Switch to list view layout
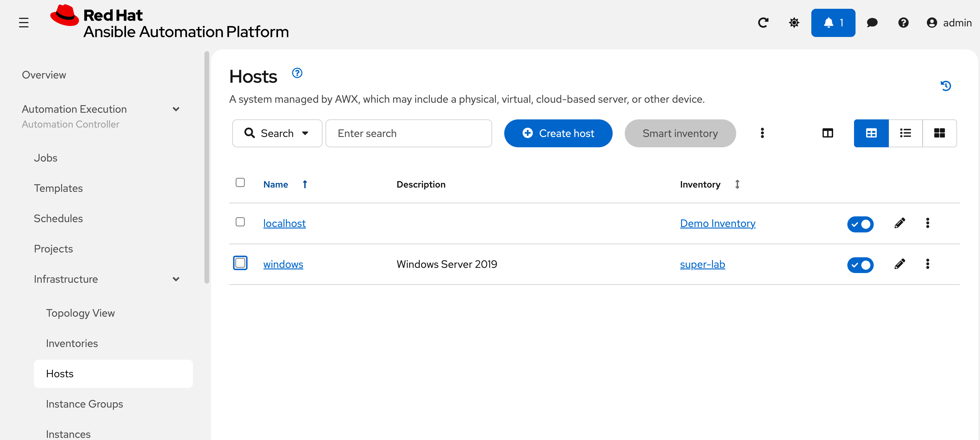The height and width of the screenshot is (440, 980). click(905, 133)
